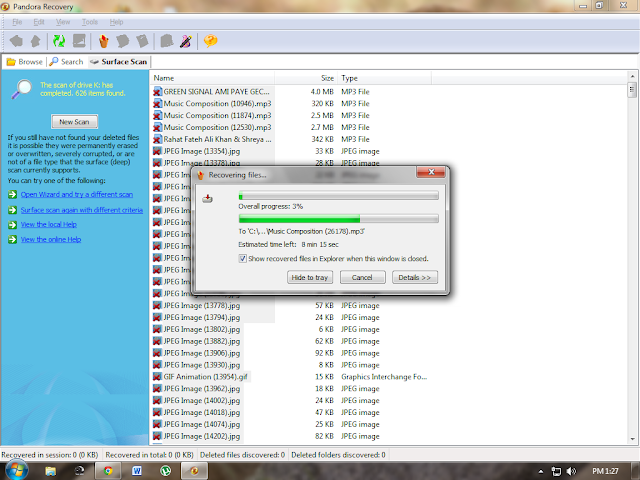Open Microsoft Word from taskbar

137,471
